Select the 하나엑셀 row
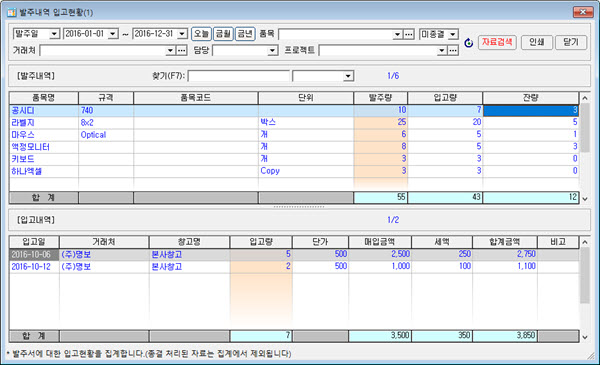This screenshot has width=600, height=365. coord(294,171)
